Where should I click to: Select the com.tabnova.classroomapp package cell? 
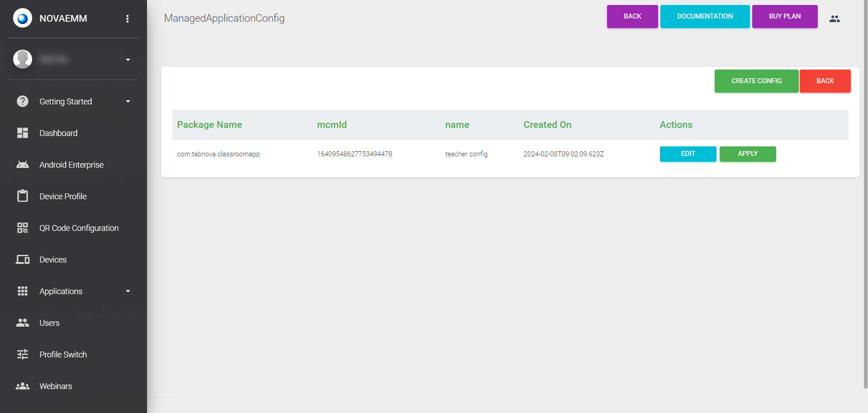click(x=218, y=154)
